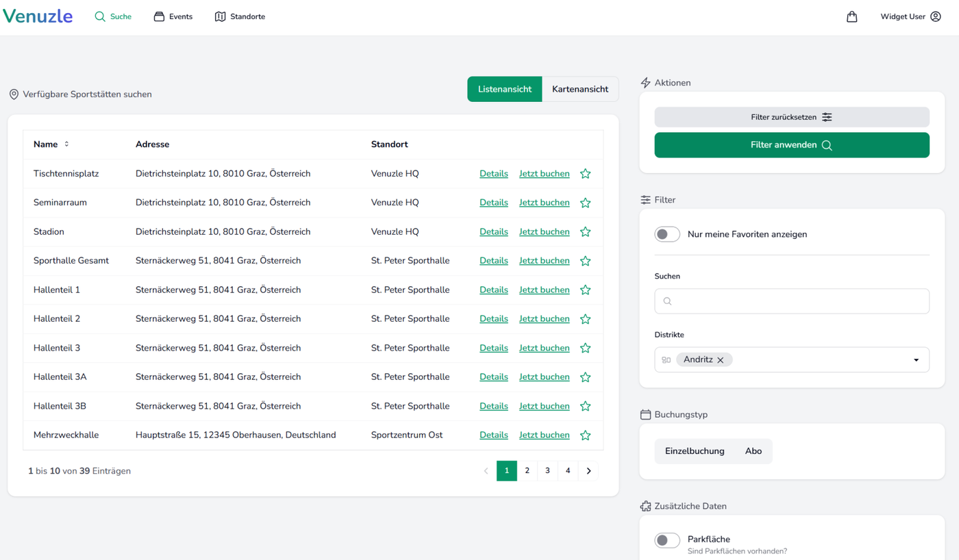Select the Abo booking type
959x560 pixels.
[x=753, y=451]
